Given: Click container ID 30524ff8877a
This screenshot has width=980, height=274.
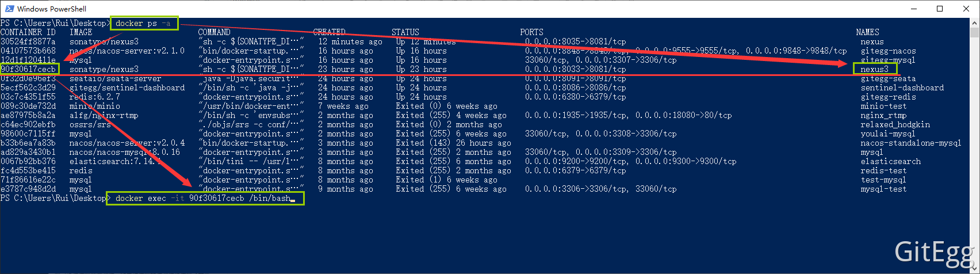Looking at the screenshot, I should pyautogui.click(x=28, y=41).
